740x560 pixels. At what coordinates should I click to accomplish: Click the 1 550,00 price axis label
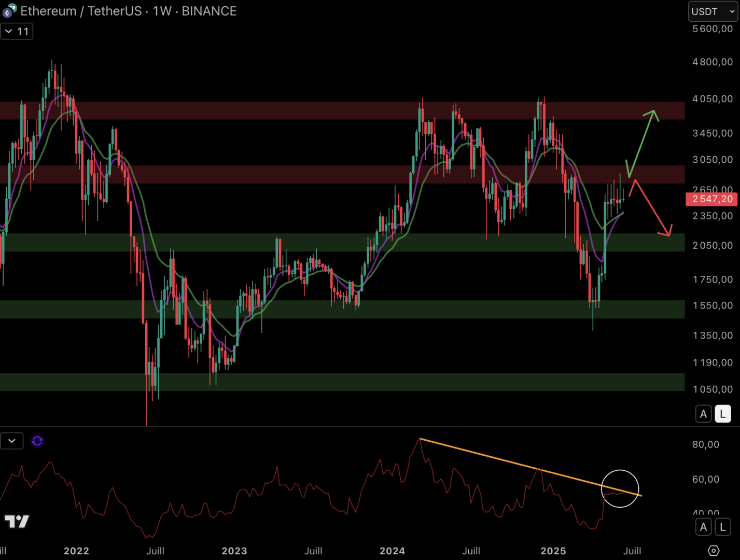click(x=713, y=305)
